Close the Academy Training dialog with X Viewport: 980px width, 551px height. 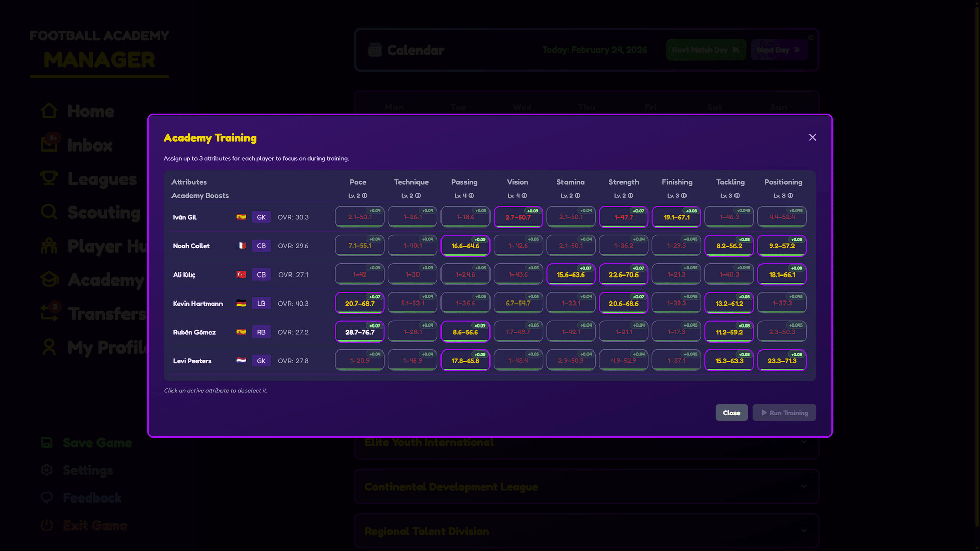click(812, 137)
